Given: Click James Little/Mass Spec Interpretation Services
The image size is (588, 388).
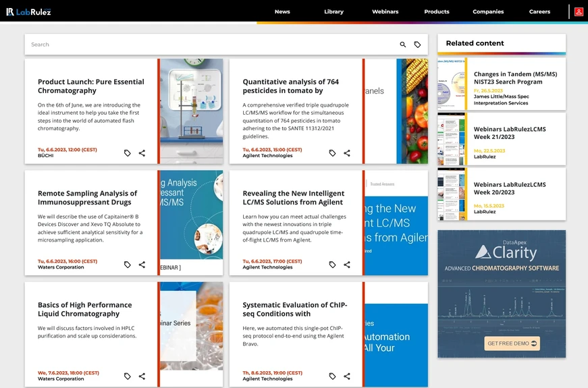Looking at the screenshot, I should (502, 100).
